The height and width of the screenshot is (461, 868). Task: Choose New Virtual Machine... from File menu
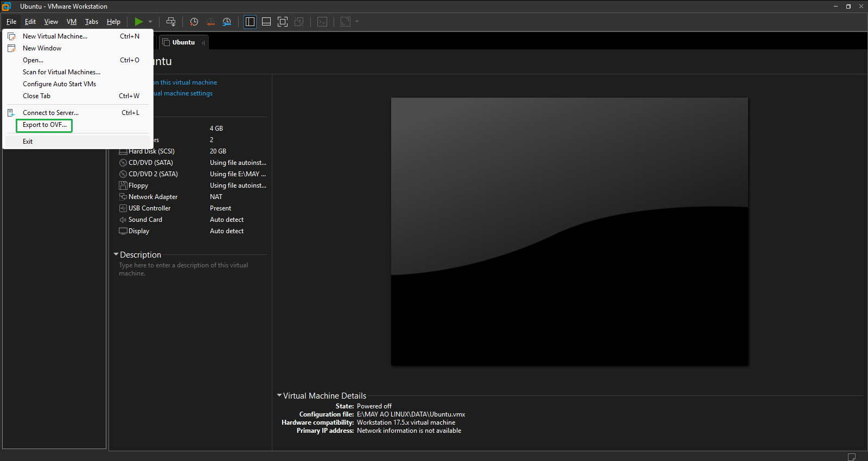(x=78, y=36)
